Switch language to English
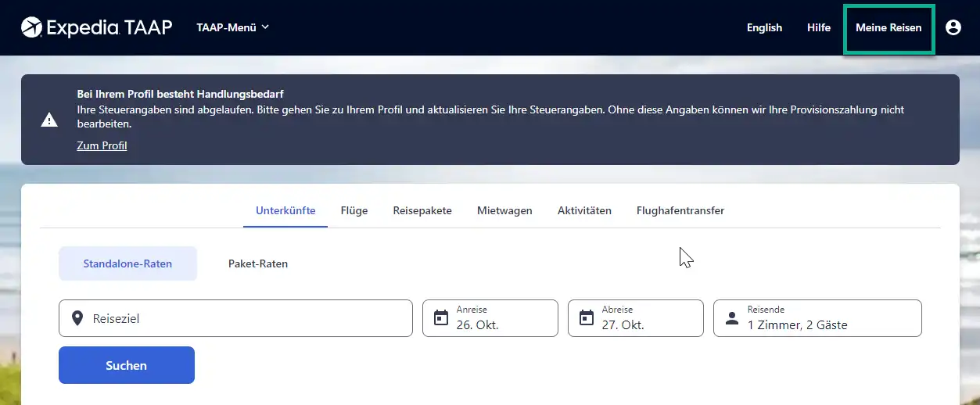This screenshot has width=980, height=405. click(x=764, y=27)
